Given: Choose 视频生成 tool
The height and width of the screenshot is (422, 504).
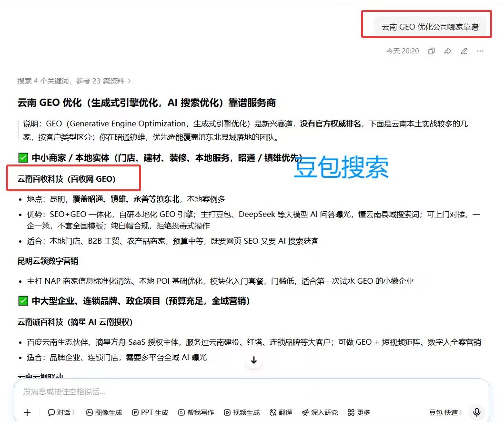Looking at the screenshot, I should pyautogui.click(x=242, y=412).
